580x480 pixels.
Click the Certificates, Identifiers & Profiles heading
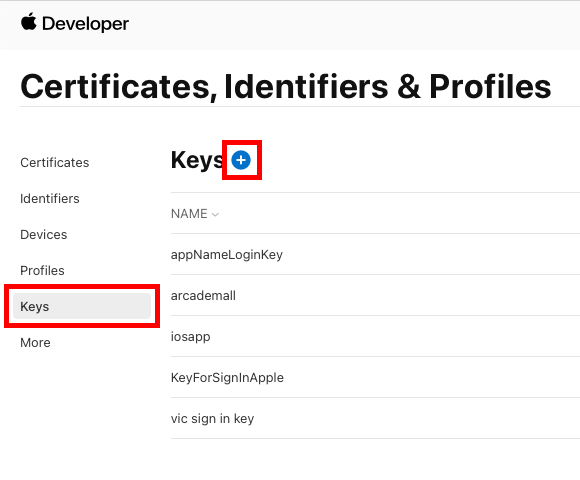point(286,87)
